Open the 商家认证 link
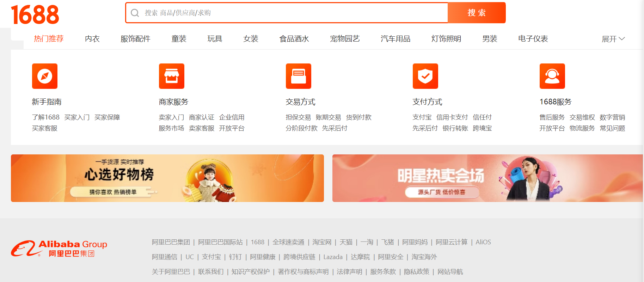Viewport: 644px width, 282px height. (202, 117)
